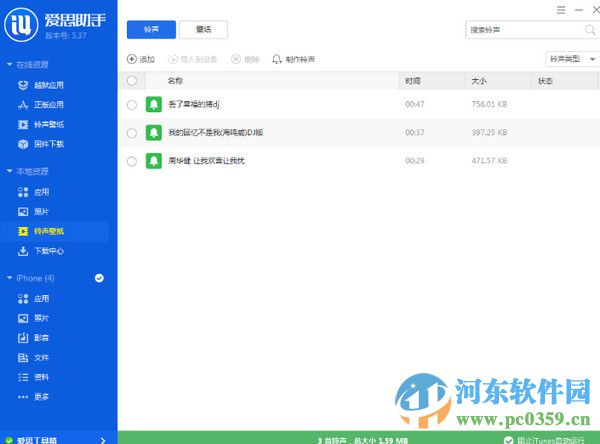Open 照片 under 本地资源
This screenshot has width=600, height=444.
tap(33, 211)
